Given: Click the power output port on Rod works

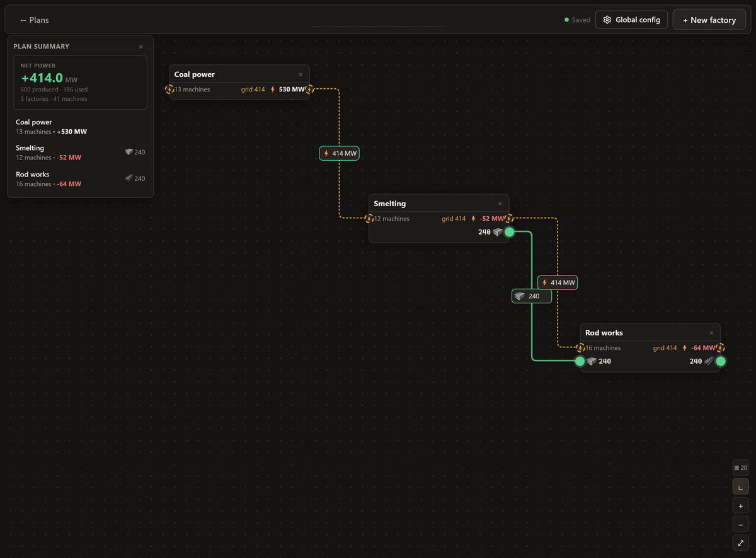Looking at the screenshot, I should 721,348.
